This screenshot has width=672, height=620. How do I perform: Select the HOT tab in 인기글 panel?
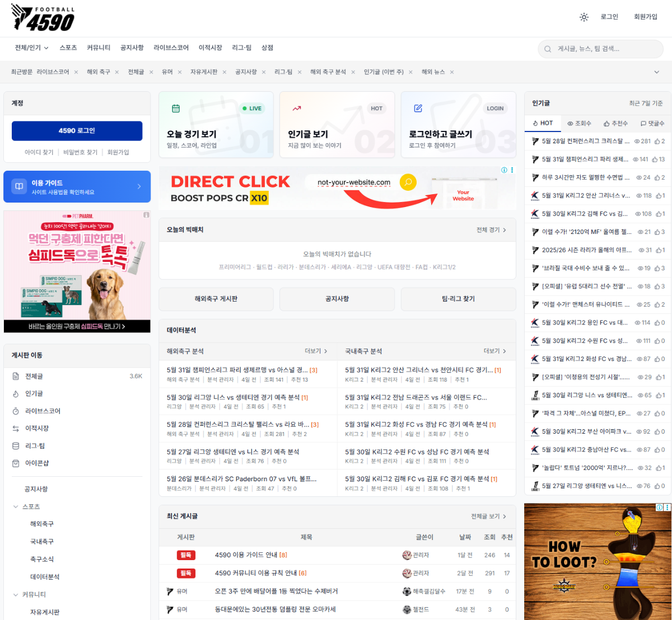[x=543, y=123]
